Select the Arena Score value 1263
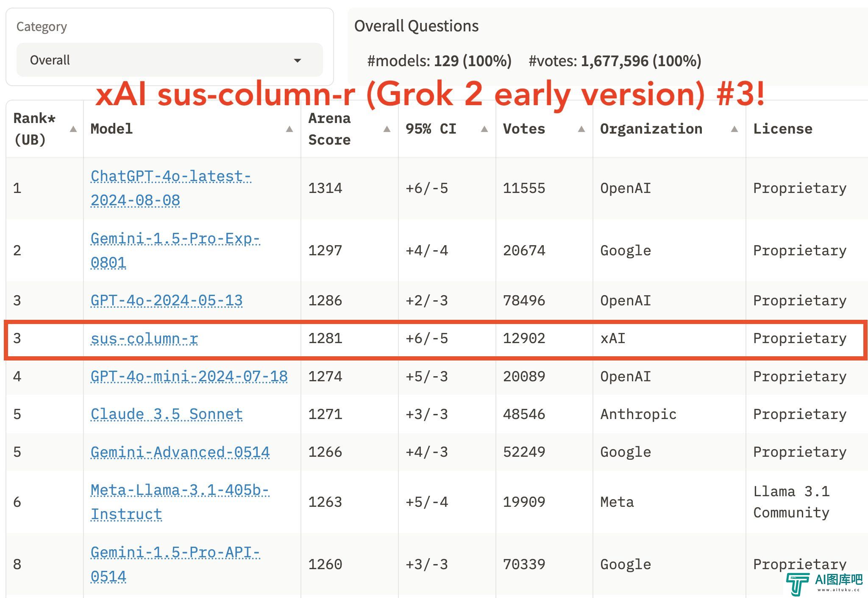The height and width of the screenshot is (598, 868). pyautogui.click(x=325, y=502)
